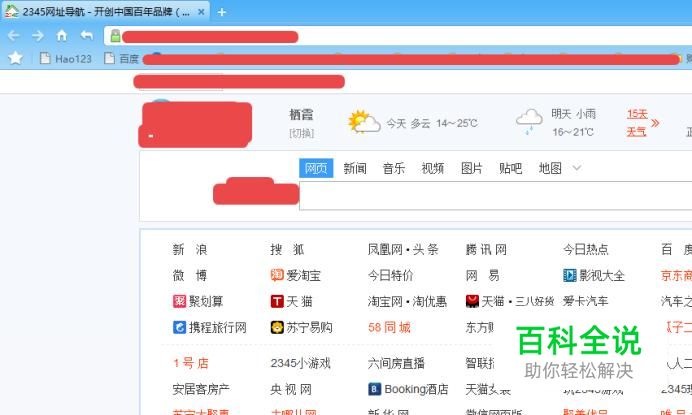
Task: Click the 爱淘宝 icon
Action: 277,275
